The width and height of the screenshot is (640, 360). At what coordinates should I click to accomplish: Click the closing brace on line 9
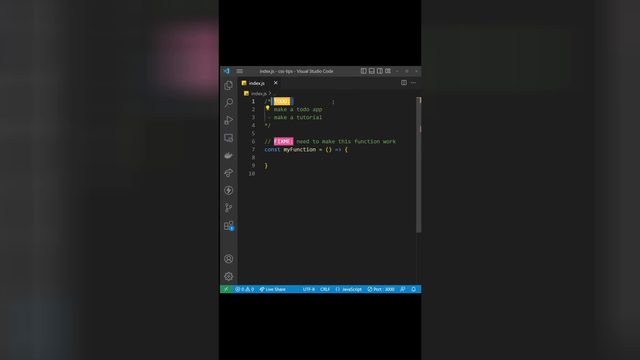(x=266, y=166)
